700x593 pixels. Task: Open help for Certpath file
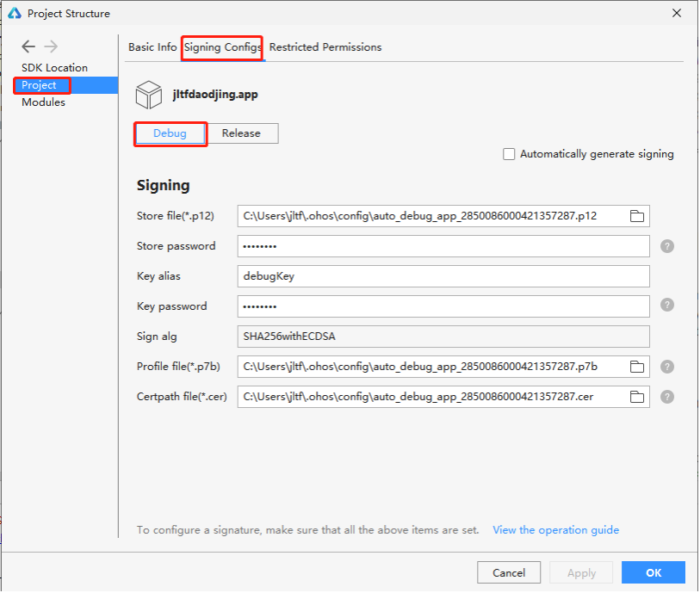667,397
